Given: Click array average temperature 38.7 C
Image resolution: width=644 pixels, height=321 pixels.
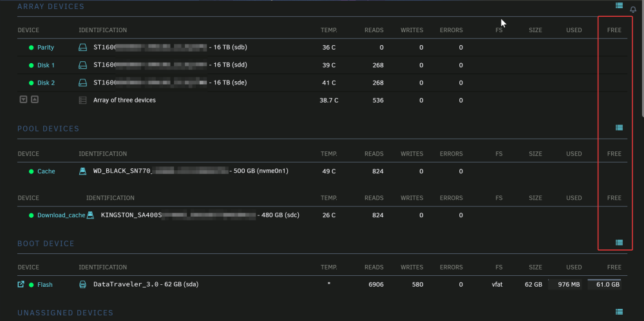Looking at the screenshot, I should (329, 101).
